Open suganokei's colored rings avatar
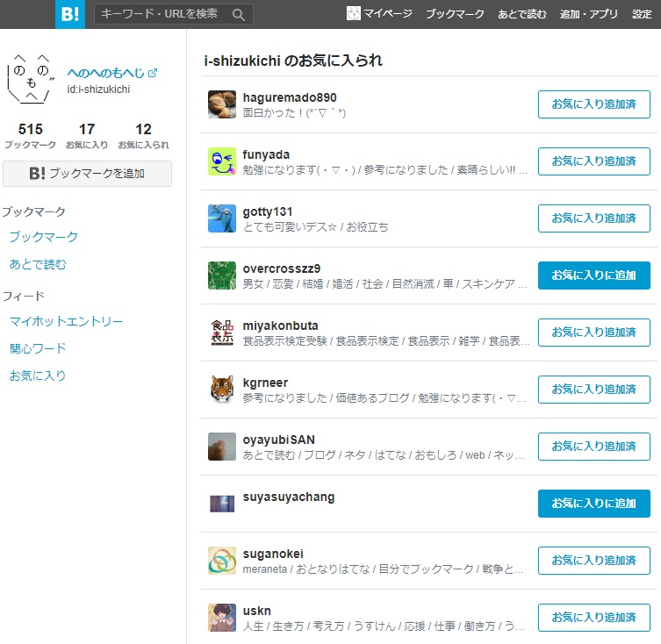Screen dimensions: 661x644 (222, 561)
